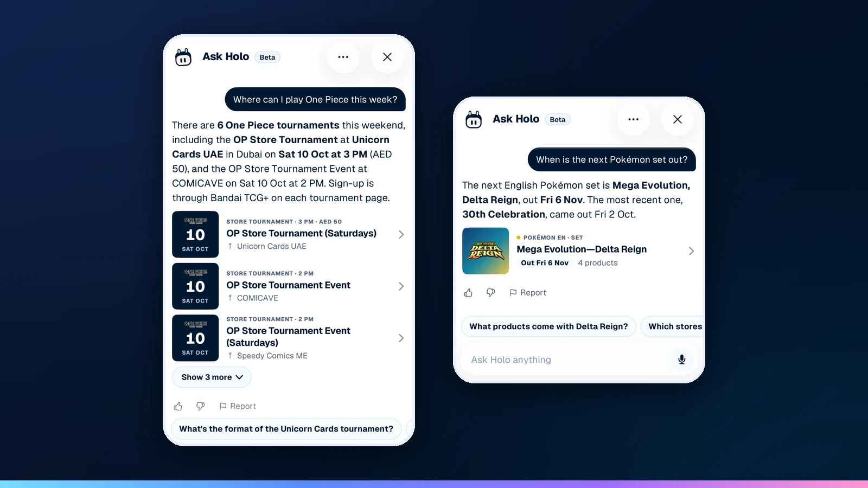
Task: Open chevron for OP Store Tournament (Saturdays)
Action: point(401,234)
